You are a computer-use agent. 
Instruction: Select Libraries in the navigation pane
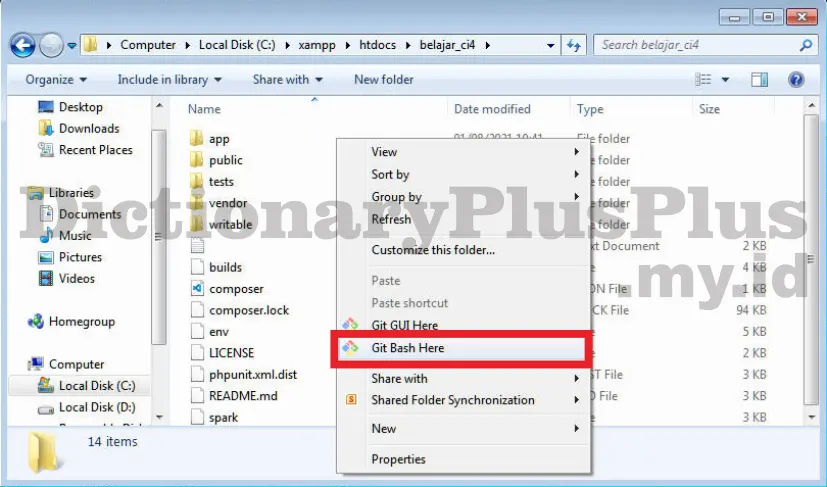pyautogui.click(x=61, y=193)
